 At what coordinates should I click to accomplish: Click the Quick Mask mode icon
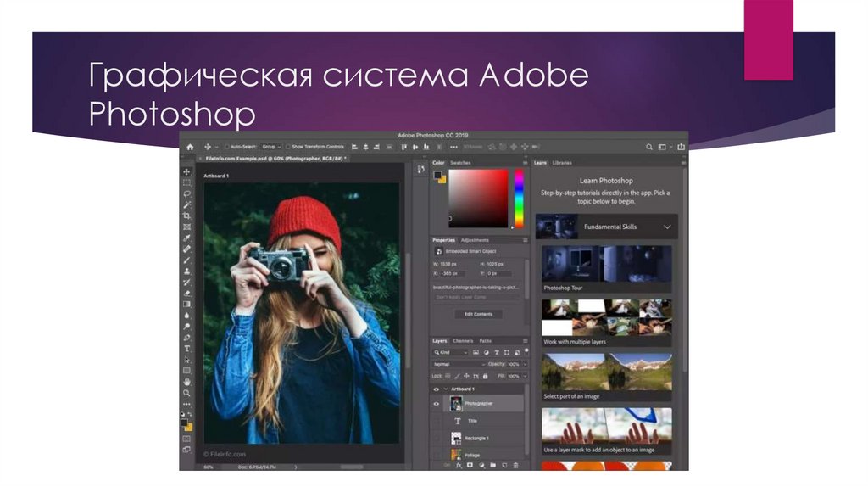pos(187,439)
